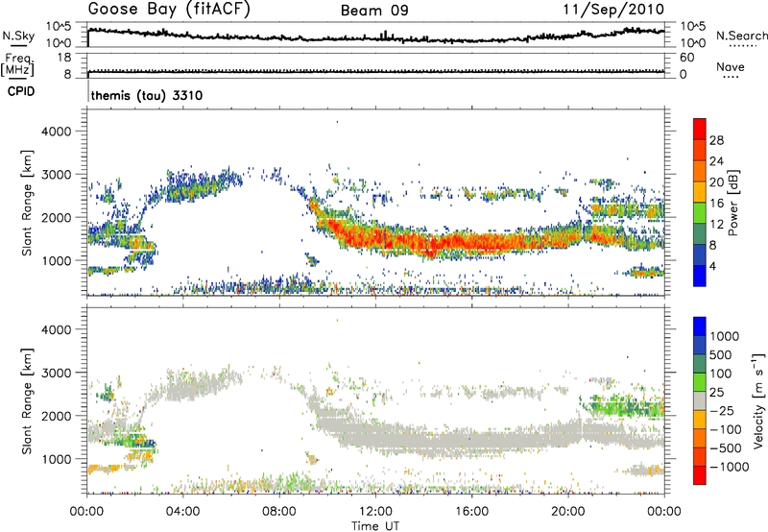
Task: Click the "N.Sky" legend label
Action: coord(18,36)
